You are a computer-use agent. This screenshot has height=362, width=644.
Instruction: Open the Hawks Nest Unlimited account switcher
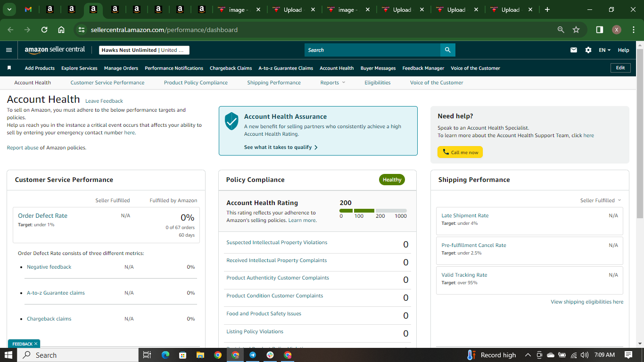click(x=144, y=50)
